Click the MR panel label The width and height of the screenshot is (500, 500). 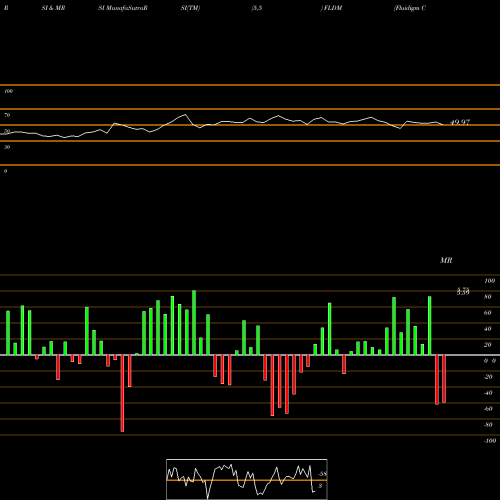click(x=446, y=260)
